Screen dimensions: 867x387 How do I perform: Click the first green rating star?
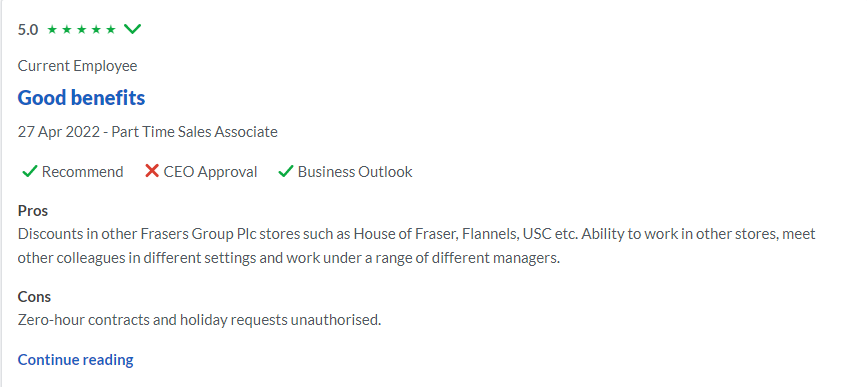[52, 29]
